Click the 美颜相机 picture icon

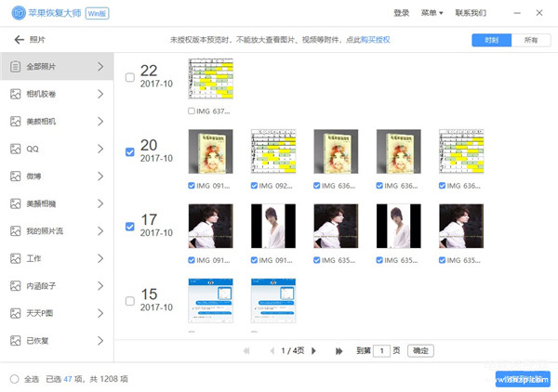click(15, 121)
